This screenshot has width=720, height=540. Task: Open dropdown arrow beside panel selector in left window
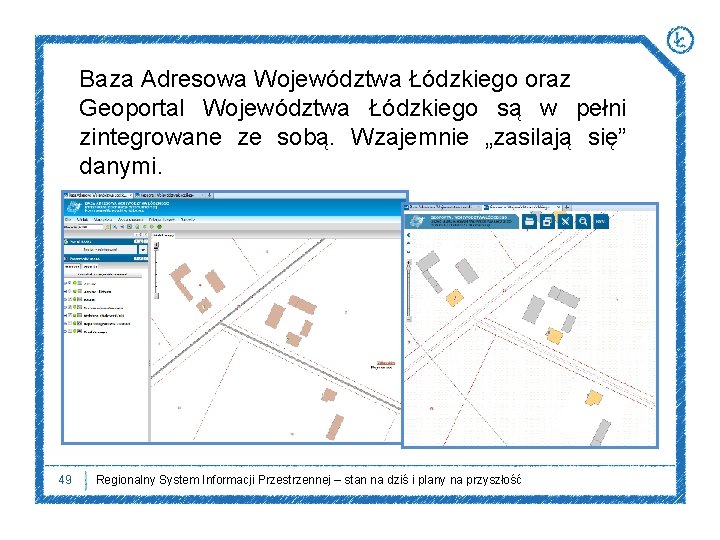pyautogui.click(x=143, y=249)
